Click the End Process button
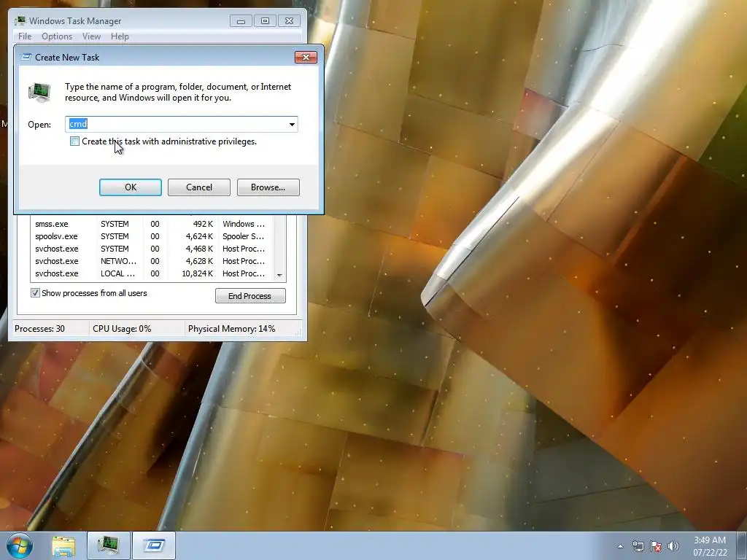The image size is (747, 560). (250, 296)
